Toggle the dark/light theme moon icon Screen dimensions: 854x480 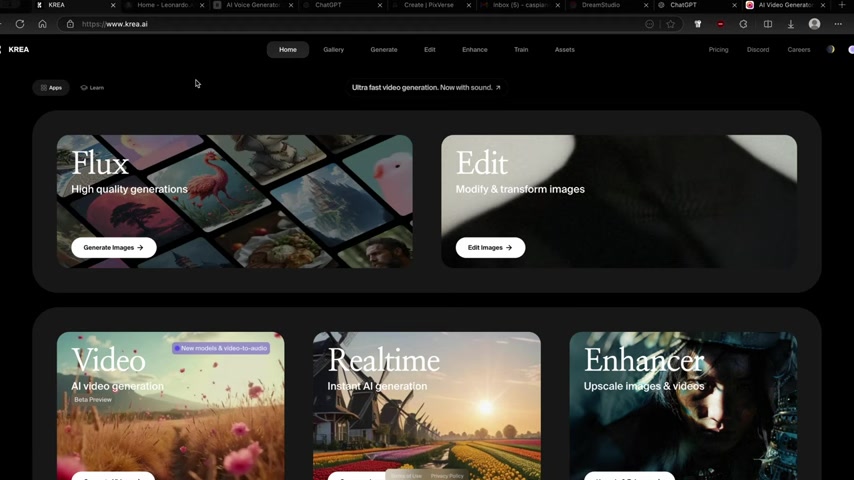pyautogui.click(x=830, y=49)
